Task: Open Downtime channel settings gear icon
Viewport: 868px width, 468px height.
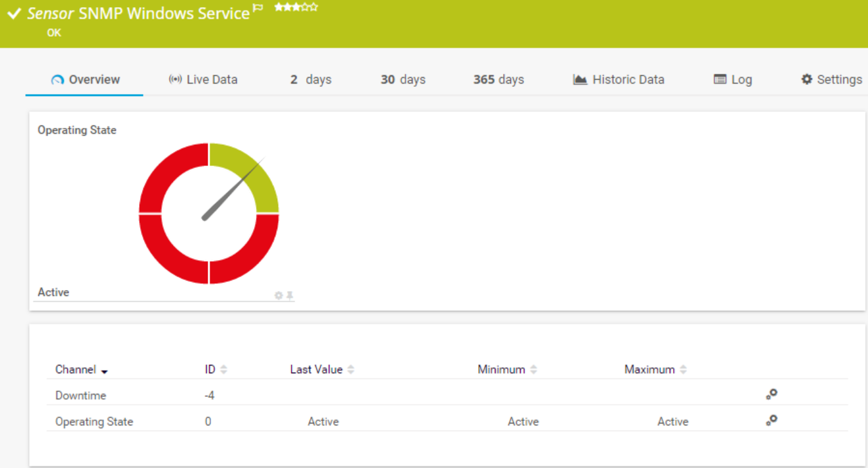Action: [x=771, y=395]
